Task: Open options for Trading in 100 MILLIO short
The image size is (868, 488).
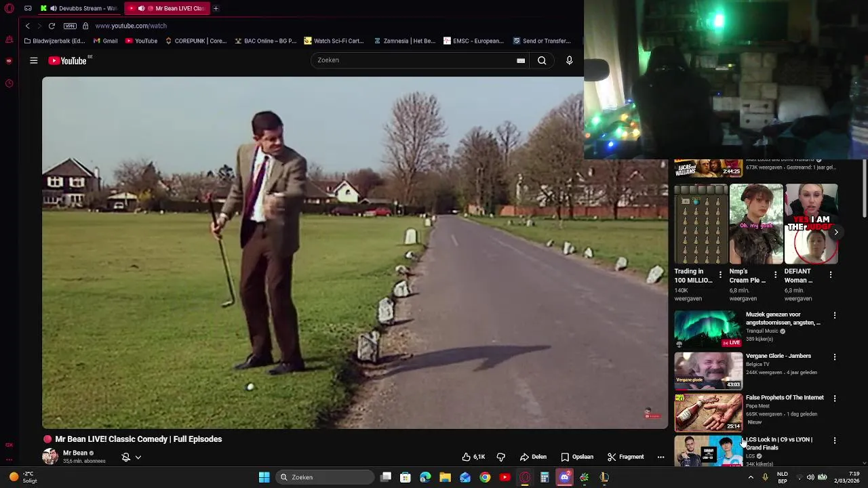Action: click(720, 274)
